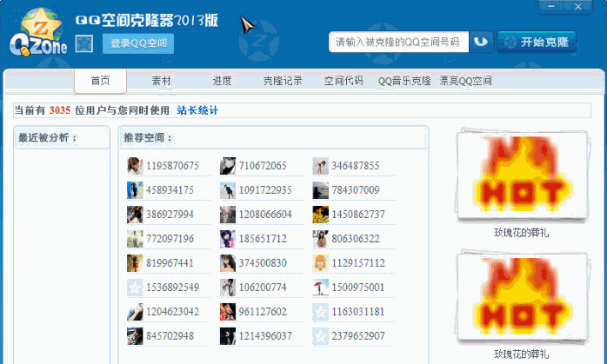Open the lower HOT thumbnail
607x364 pixels.
tap(523, 297)
